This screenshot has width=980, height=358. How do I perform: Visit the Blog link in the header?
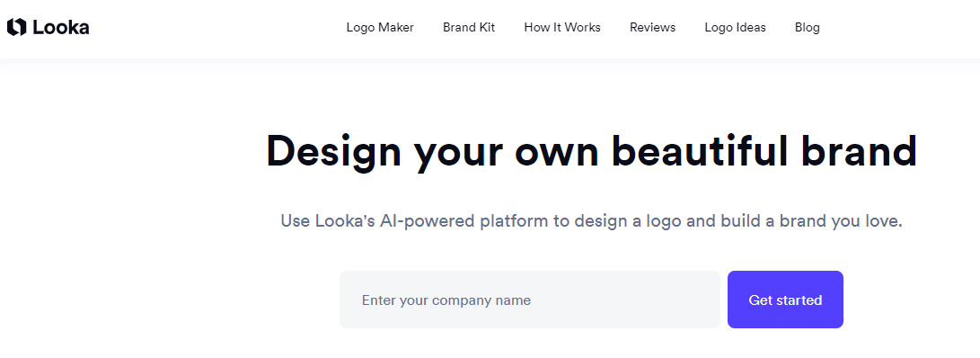pyautogui.click(x=807, y=28)
